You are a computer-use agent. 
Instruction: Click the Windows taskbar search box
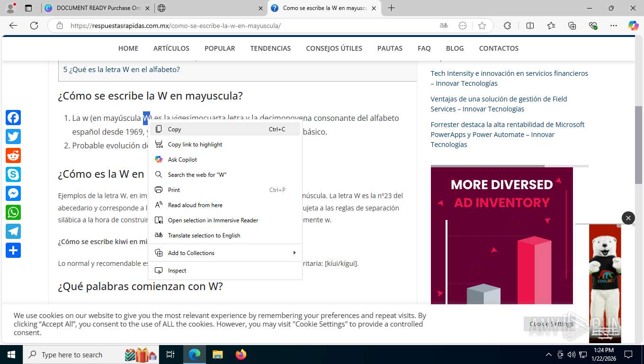90,355
